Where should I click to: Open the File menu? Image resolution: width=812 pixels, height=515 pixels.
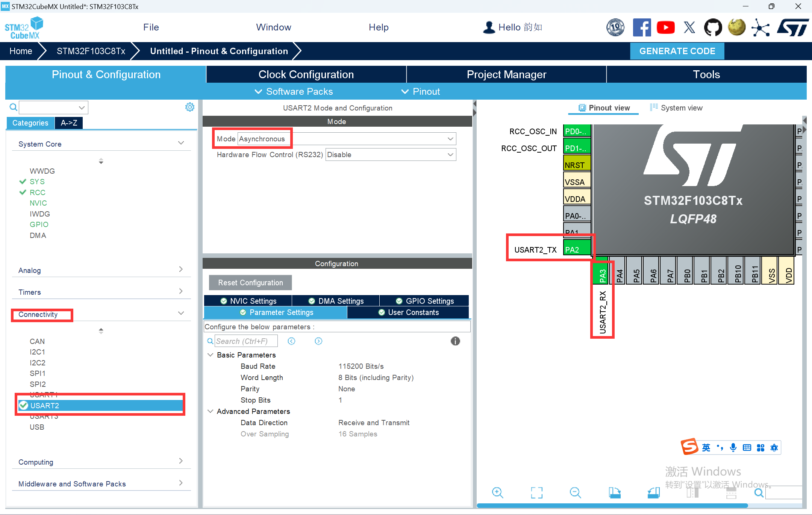pyautogui.click(x=151, y=27)
